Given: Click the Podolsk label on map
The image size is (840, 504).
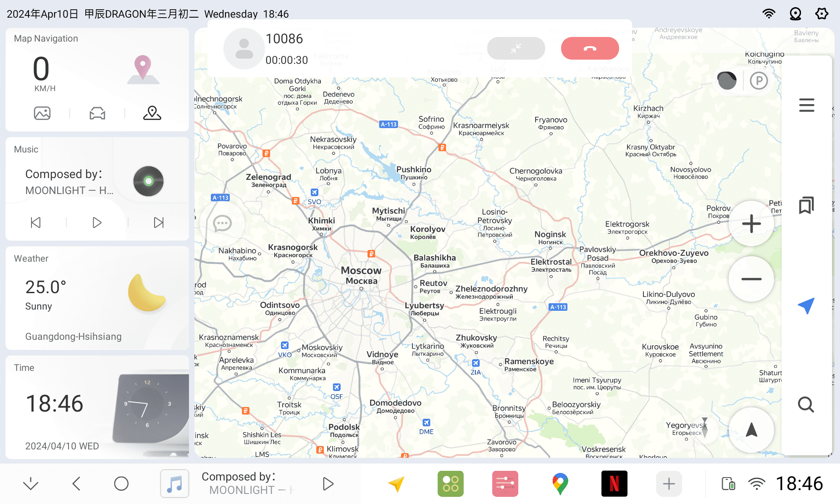Looking at the screenshot, I should [344, 430].
